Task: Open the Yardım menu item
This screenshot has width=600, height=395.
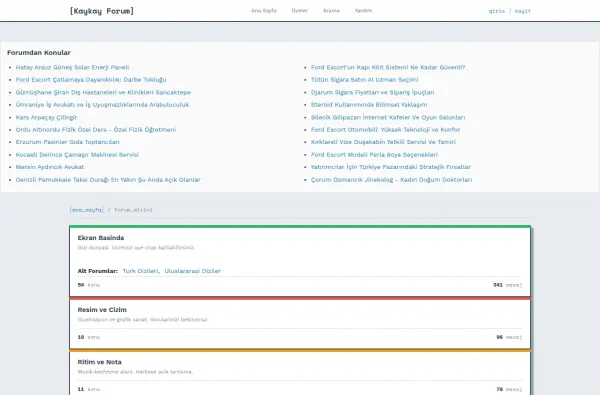Action: (x=363, y=11)
